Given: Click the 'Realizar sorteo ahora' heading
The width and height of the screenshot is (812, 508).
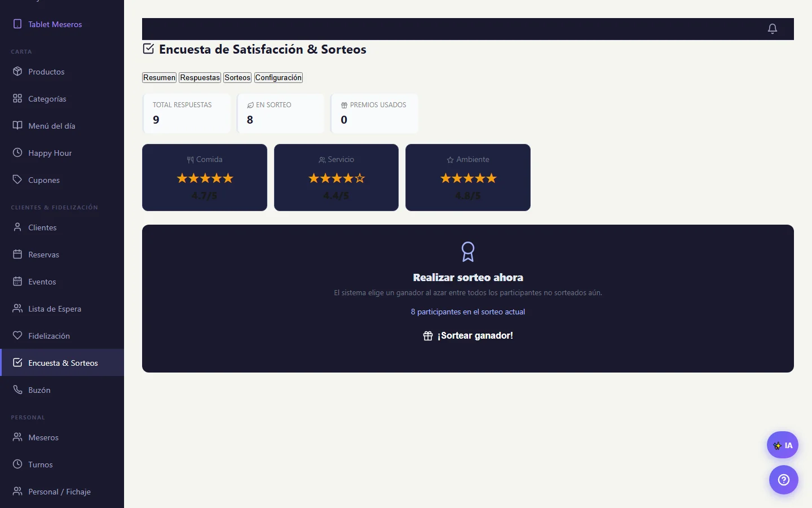Looking at the screenshot, I should click(x=468, y=277).
